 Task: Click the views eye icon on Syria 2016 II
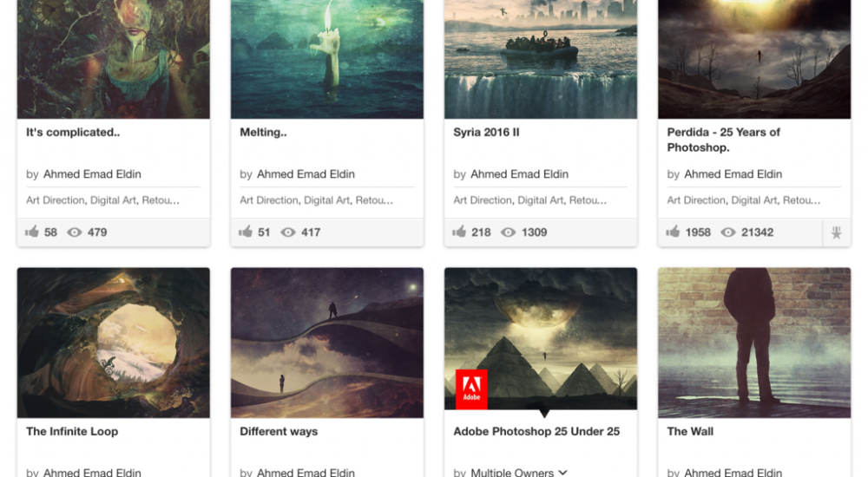[x=508, y=232]
